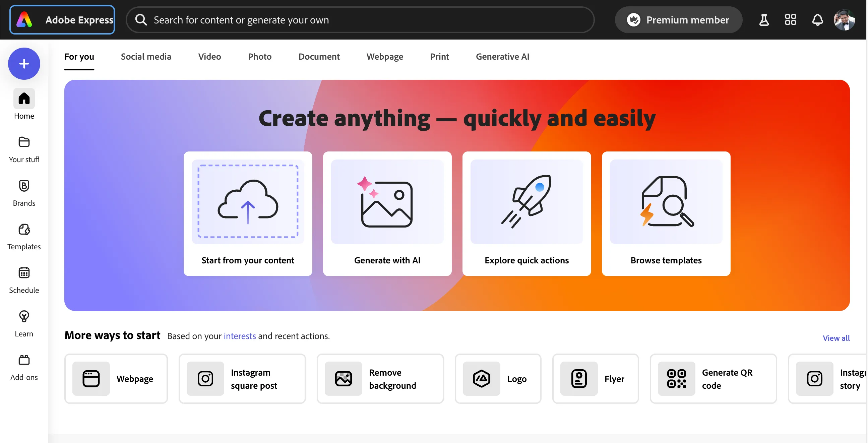
Task: Click the rocket quick actions icon
Action: coord(526,201)
